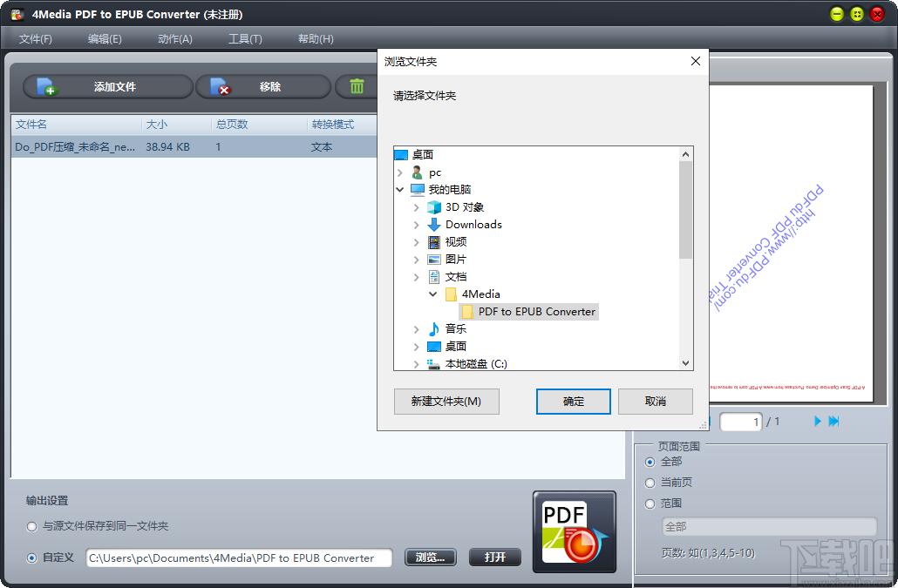Select the pc user folder icon
898x588 pixels.
(x=417, y=172)
